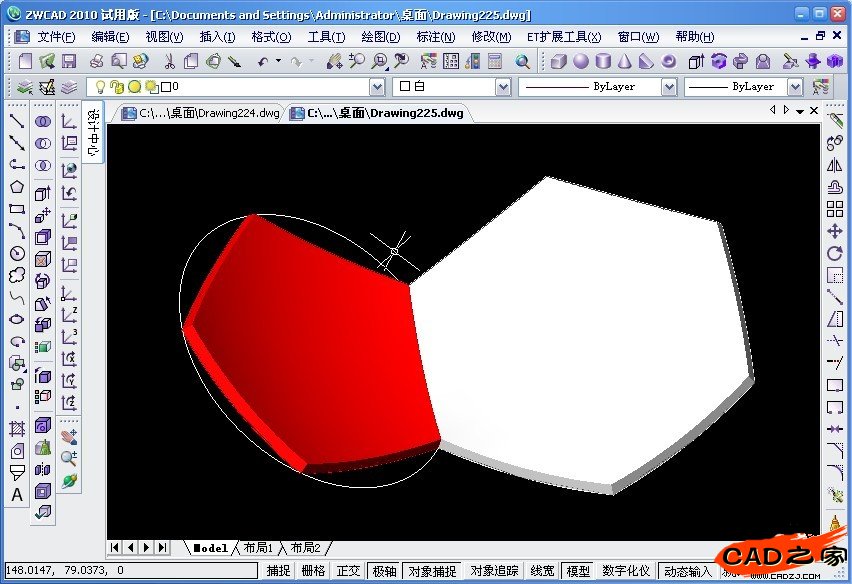The image size is (852, 584).
Task: Enable 栅格 grid display
Action: coord(313,570)
